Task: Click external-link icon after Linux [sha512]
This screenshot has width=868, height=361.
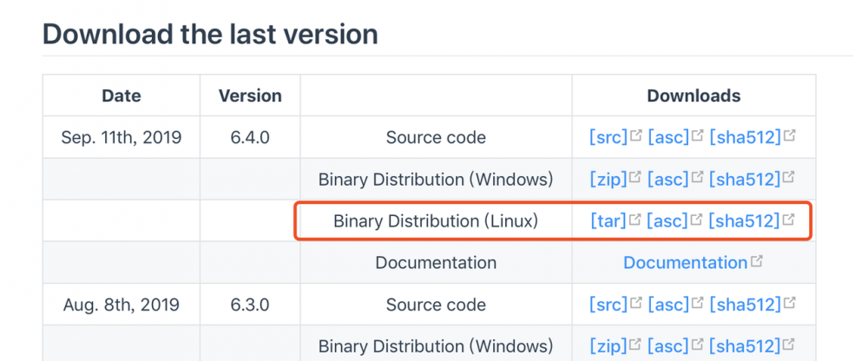Action: click(x=789, y=220)
